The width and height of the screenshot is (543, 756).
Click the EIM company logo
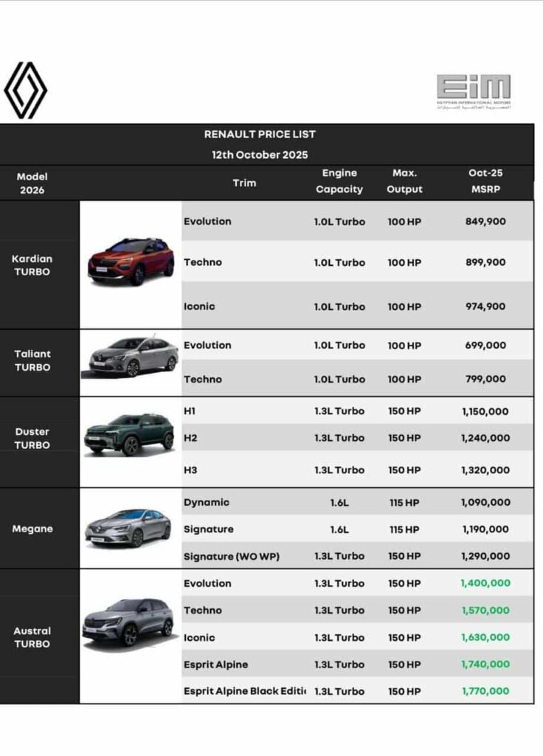[473, 92]
